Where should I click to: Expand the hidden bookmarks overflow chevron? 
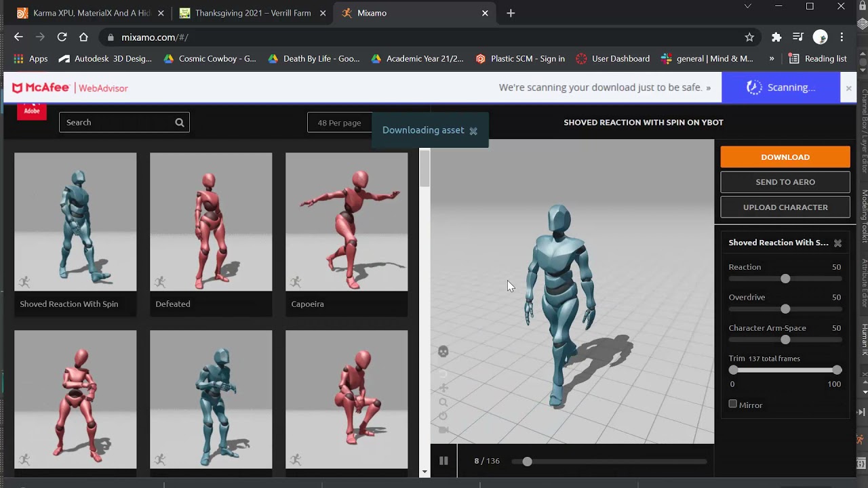tap(772, 59)
